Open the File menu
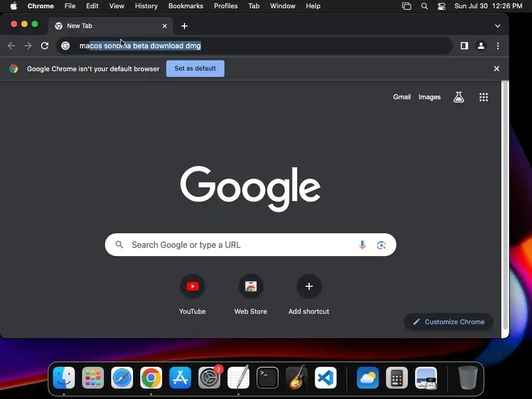This screenshot has height=399, width=532. tap(70, 6)
